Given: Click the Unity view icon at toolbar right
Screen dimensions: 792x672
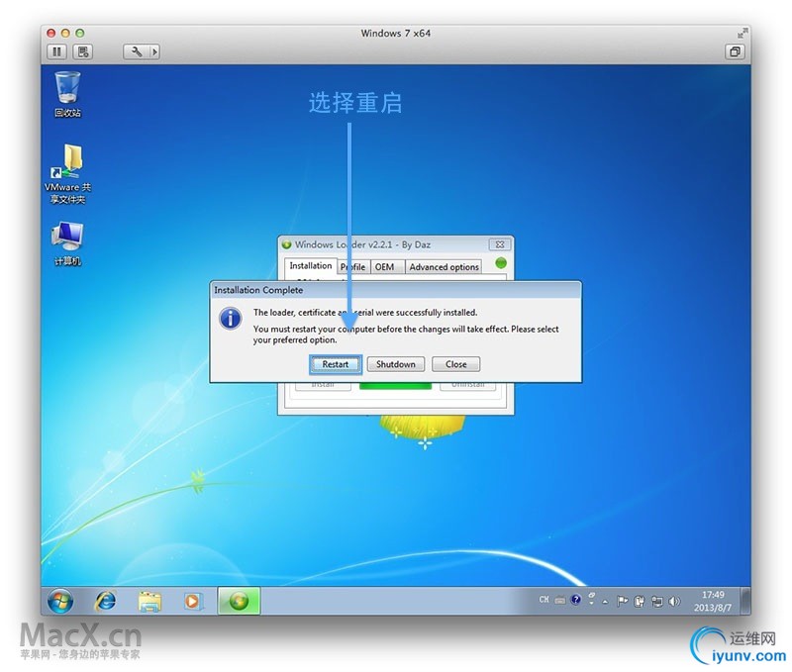Looking at the screenshot, I should [x=735, y=51].
